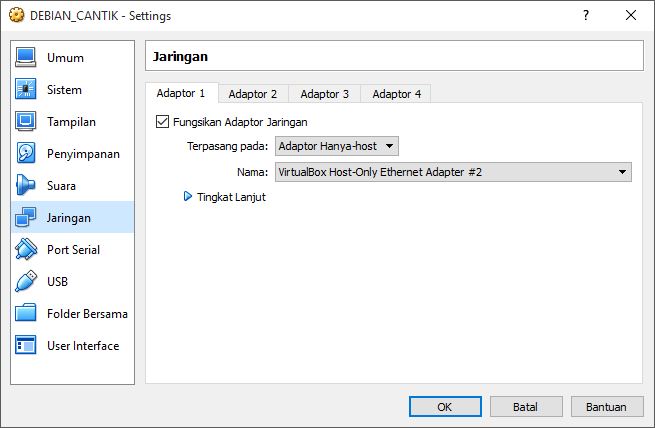Click the Umum label in sidebar
655x428 pixels.
pos(65,58)
